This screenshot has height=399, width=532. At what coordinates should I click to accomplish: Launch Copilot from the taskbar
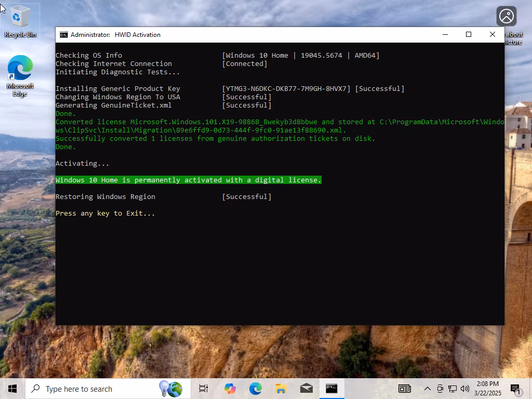point(230,389)
